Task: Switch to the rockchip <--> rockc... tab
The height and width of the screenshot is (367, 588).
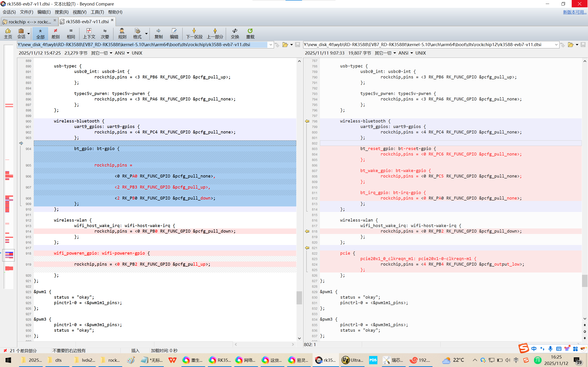Action: pyautogui.click(x=29, y=22)
